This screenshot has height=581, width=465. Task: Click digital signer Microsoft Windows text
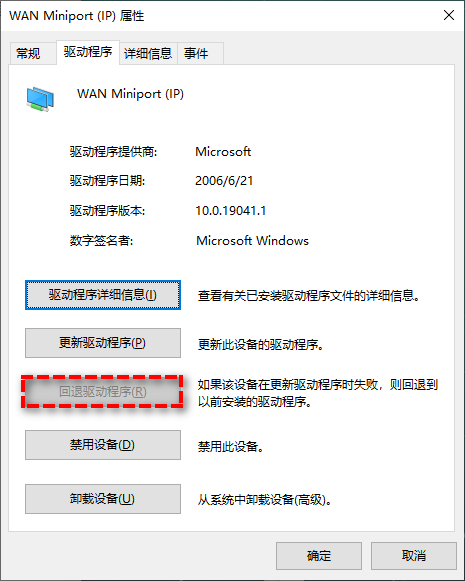click(x=252, y=241)
